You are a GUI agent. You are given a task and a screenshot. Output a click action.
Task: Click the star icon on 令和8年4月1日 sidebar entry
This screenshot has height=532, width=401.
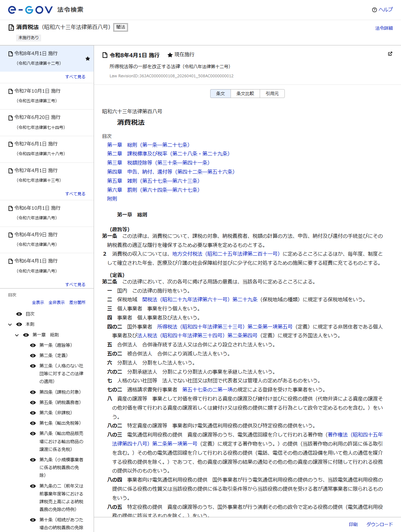[88, 59]
